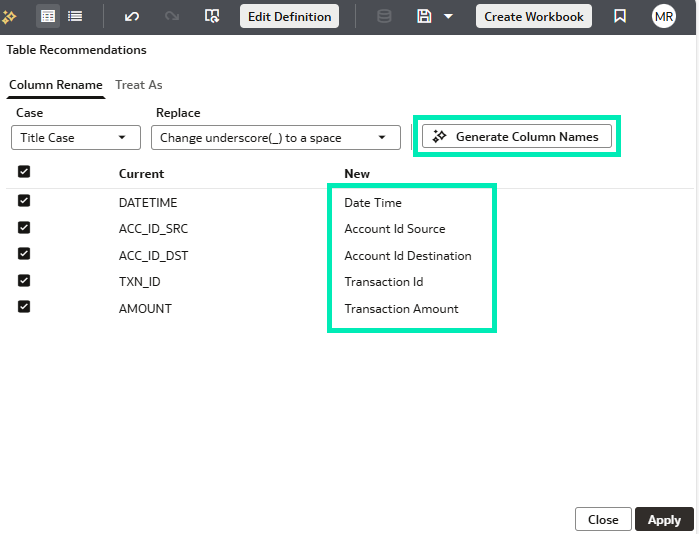Image resolution: width=699 pixels, height=534 pixels.
Task: Open the MR user profile avatar
Action: 664,16
